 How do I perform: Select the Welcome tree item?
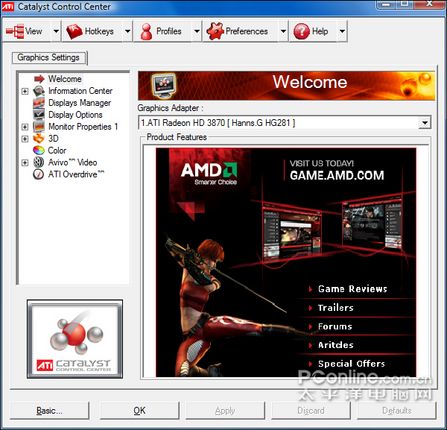pyautogui.click(x=65, y=79)
